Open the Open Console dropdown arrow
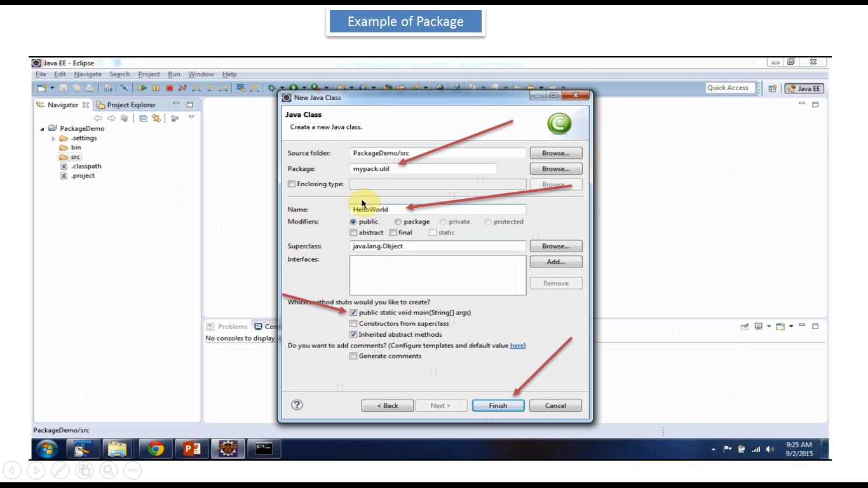This screenshot has height=488, width=868. tap(790, 327)
